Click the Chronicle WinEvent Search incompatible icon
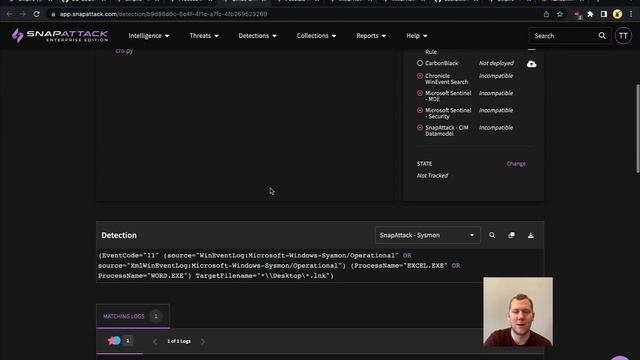 [x=420, y=76]
